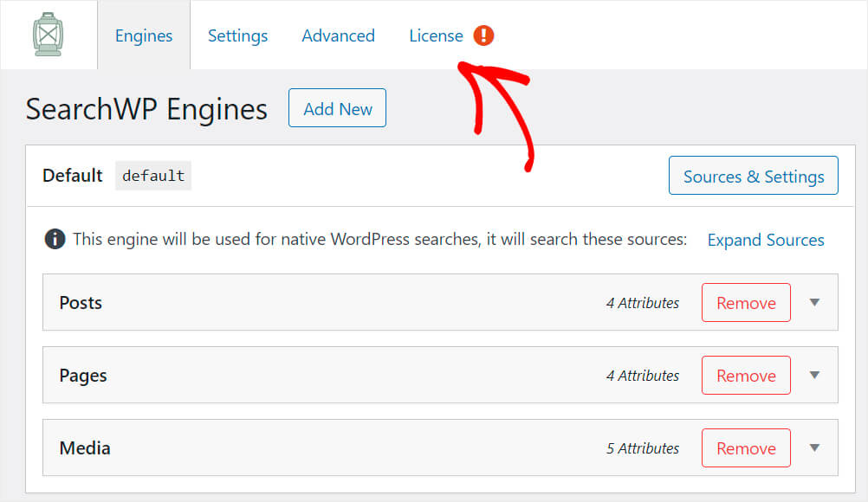
Task: Open the Engines tab
Action: (x=144, y=35)
